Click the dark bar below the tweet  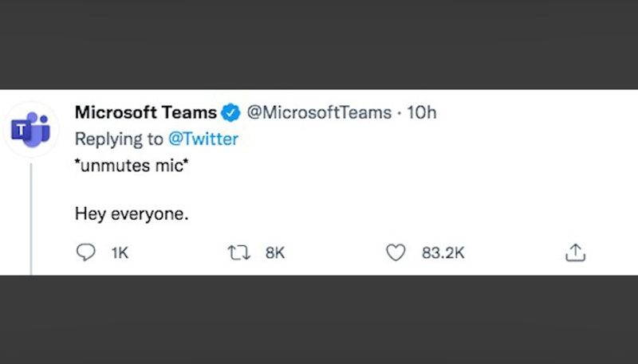(319, 319)
